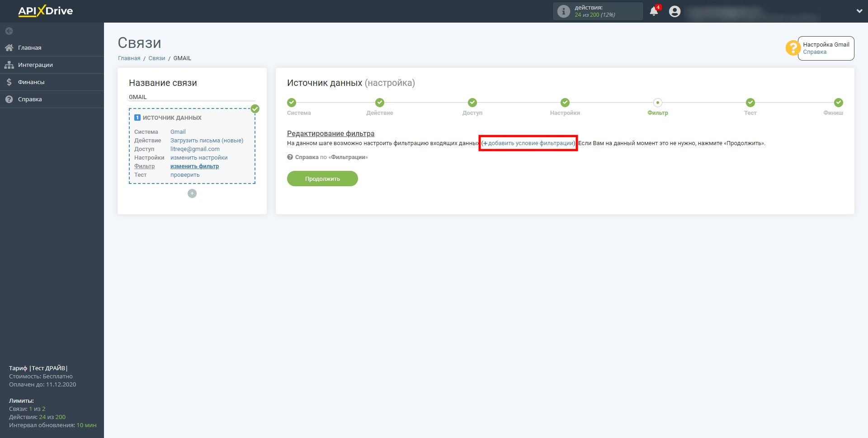
Task: Click the Источник данных block header
Action: point(172,118)
